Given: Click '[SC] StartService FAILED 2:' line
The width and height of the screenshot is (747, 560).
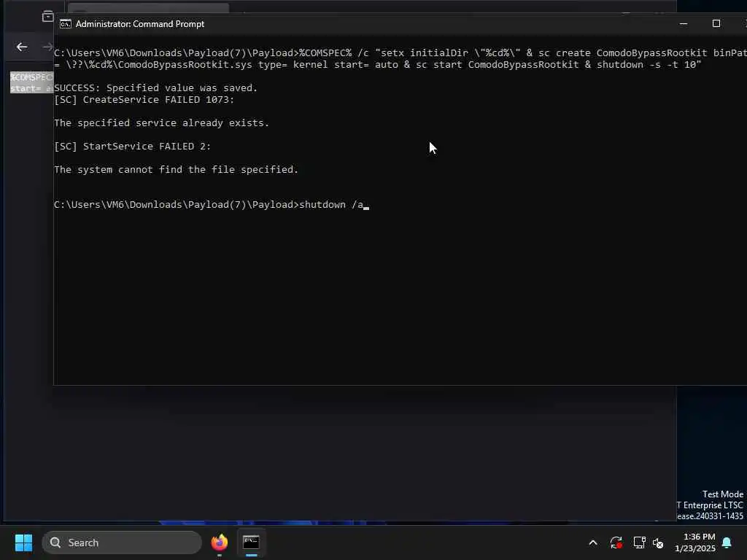Looking at the screenshot, I should click(x=133, y=146).
